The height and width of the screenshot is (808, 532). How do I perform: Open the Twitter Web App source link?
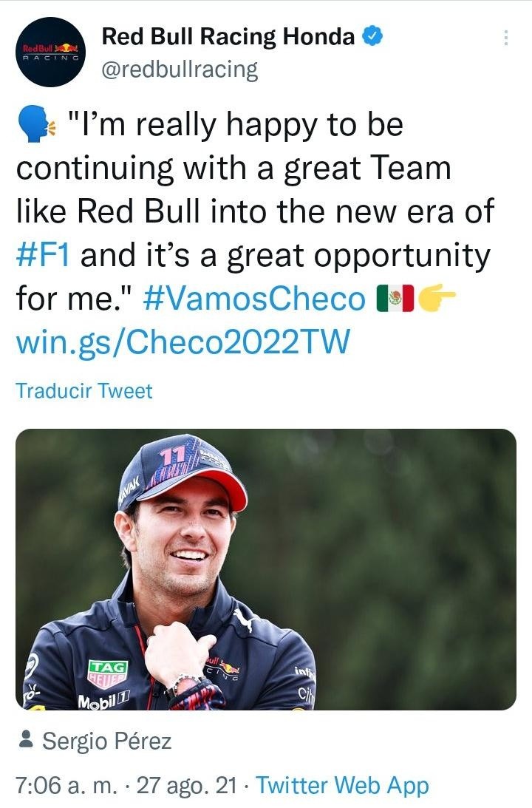(342, 784)
